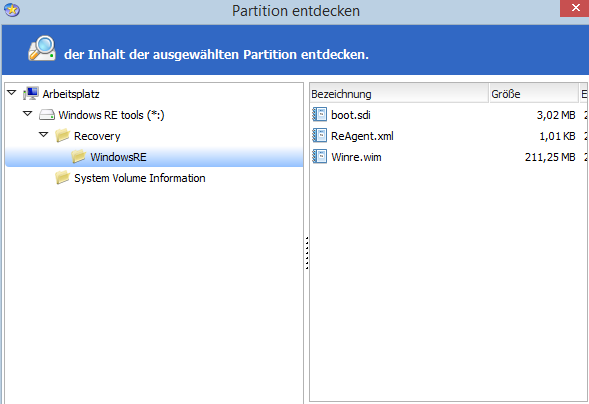The image size is (589, 404).
Task: Sort by the Bezeichnung column header
Action: tap(399, 93)
